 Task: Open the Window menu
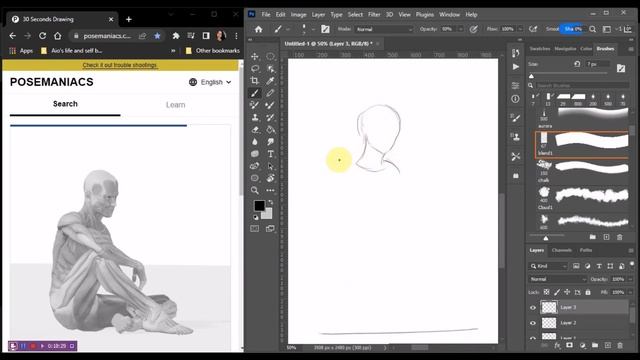[449, 14]
